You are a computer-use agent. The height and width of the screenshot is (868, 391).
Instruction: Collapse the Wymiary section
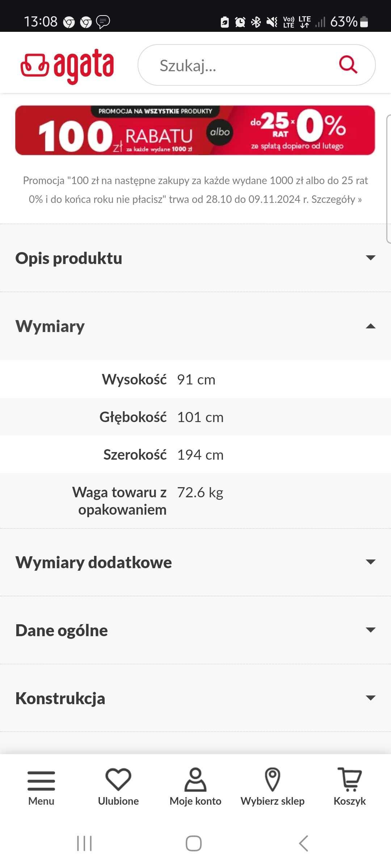[195, 326]
